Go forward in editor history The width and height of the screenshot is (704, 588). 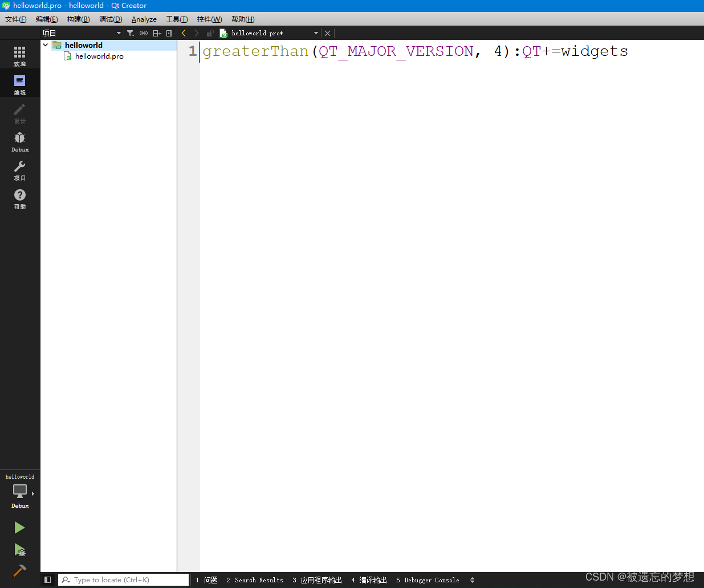197,33
